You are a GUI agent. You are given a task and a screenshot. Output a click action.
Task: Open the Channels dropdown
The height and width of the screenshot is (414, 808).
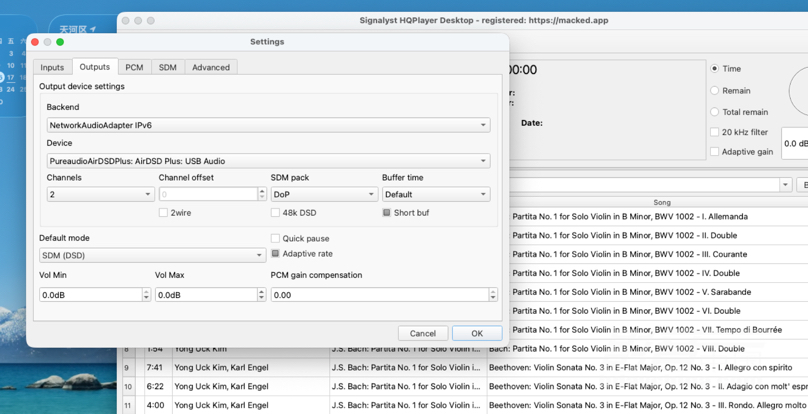[100, 194]
